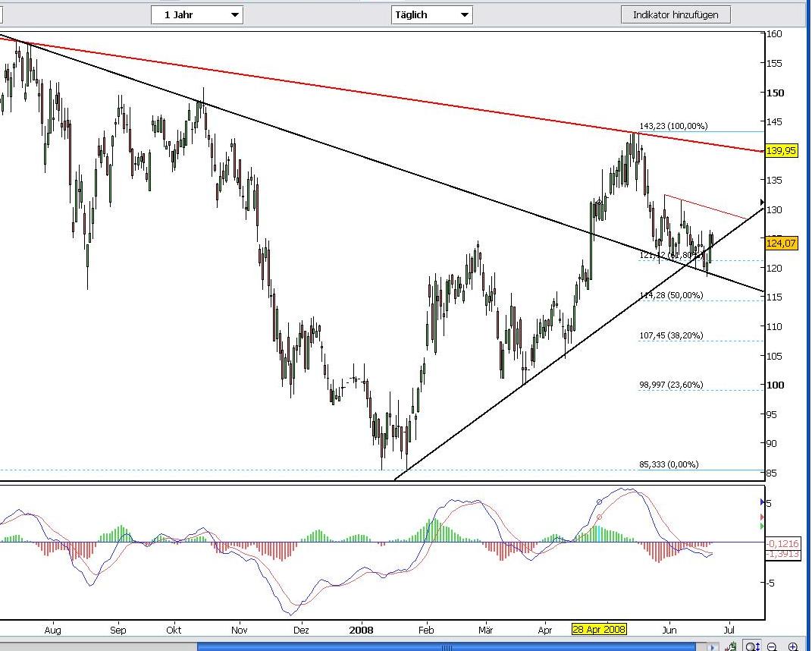Select the '114,28 (50,00%)' Fibonacci label

(x=671, y=295)
